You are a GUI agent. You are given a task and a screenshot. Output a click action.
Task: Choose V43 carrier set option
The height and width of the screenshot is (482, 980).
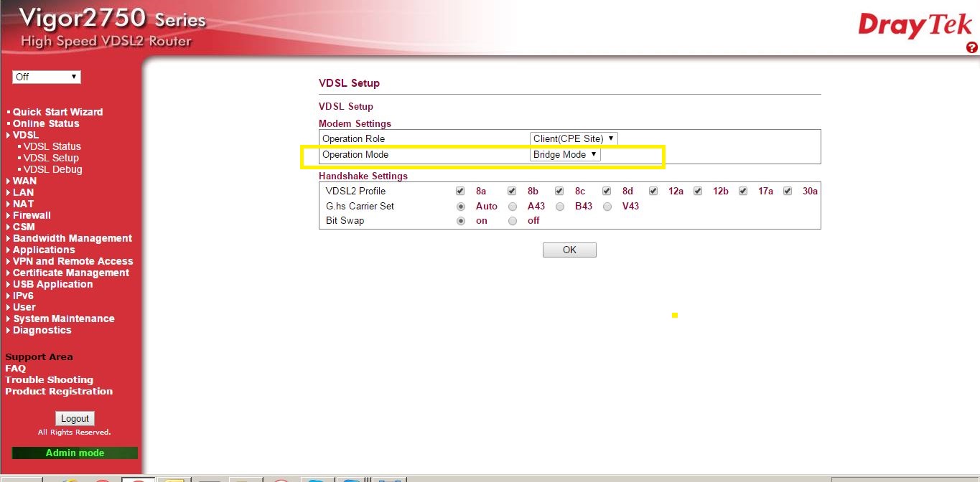coord(607,207)
